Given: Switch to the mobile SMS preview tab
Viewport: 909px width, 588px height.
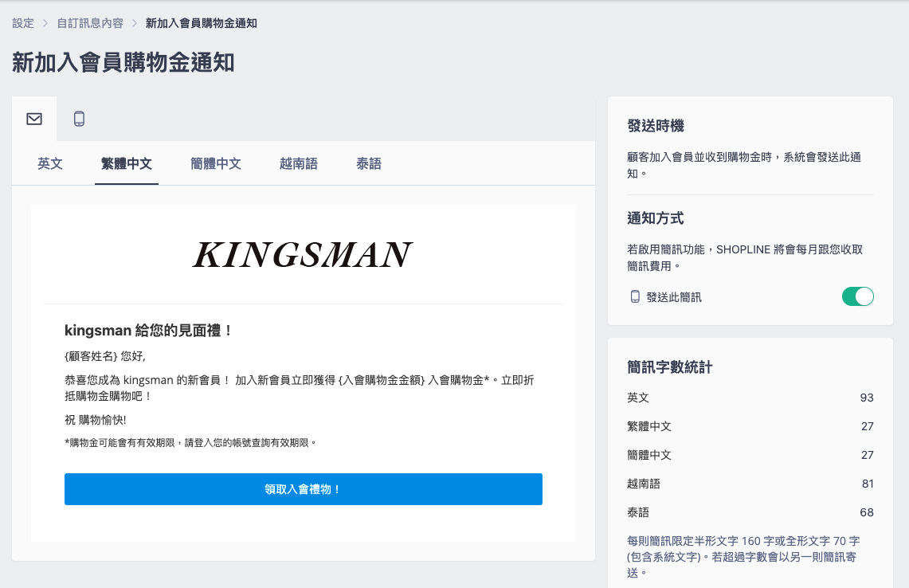Looking at the screenshot, I should [79, 119].
